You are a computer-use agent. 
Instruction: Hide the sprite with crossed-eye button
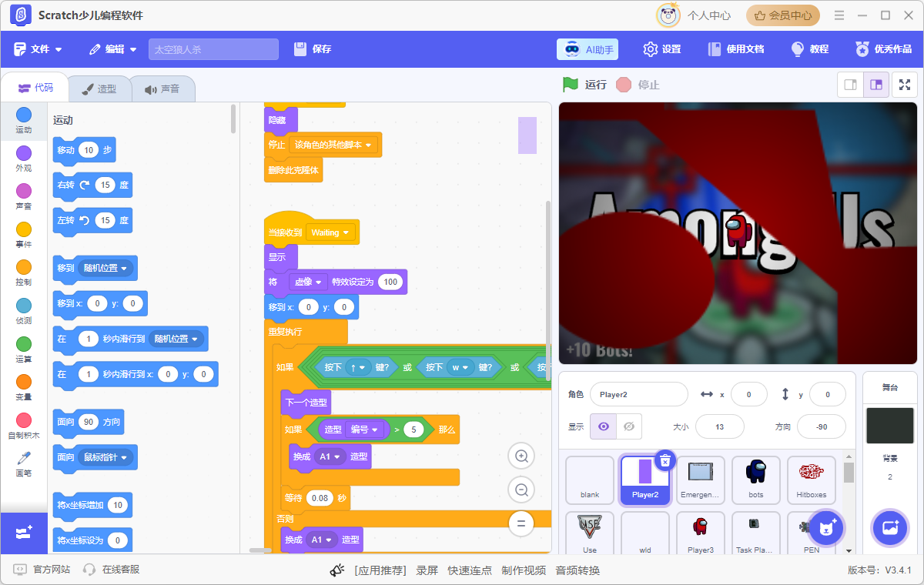(x=629, y=426)
